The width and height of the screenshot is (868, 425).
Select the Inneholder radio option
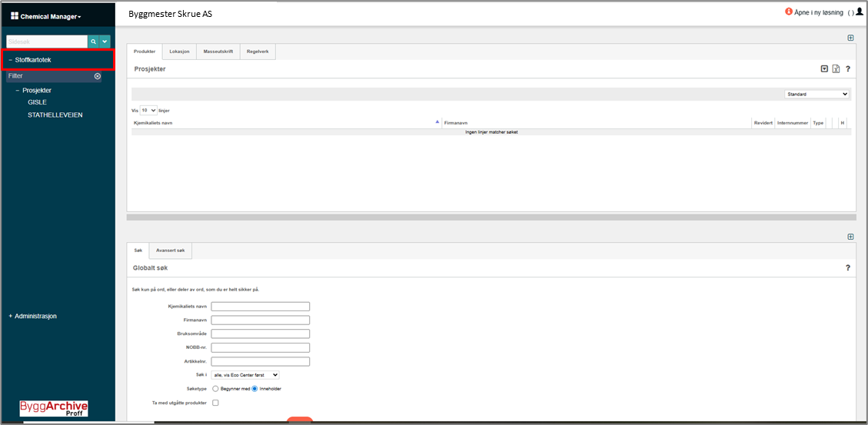pyautogui.click(x=256, y=388)
